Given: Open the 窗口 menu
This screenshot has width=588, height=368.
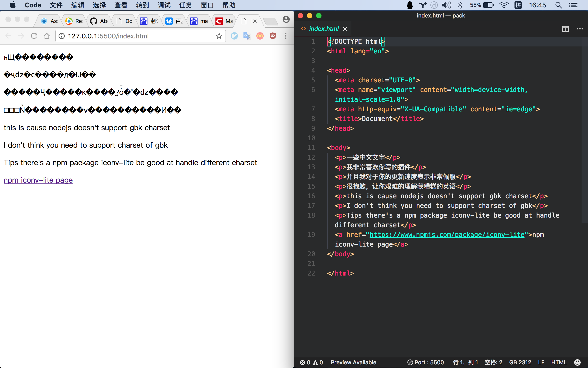Looking at the screenshot, I should click(207, 5).
